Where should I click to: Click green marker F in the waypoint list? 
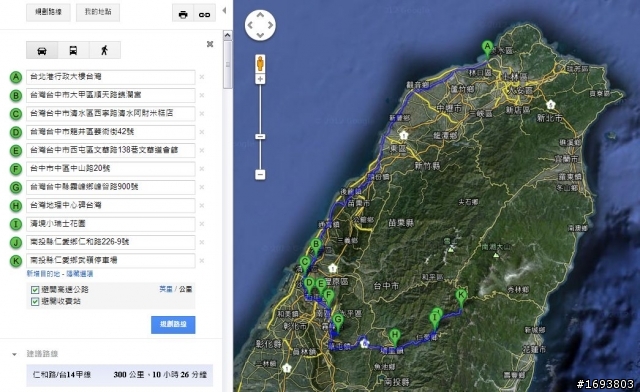(x=16, y=169)
